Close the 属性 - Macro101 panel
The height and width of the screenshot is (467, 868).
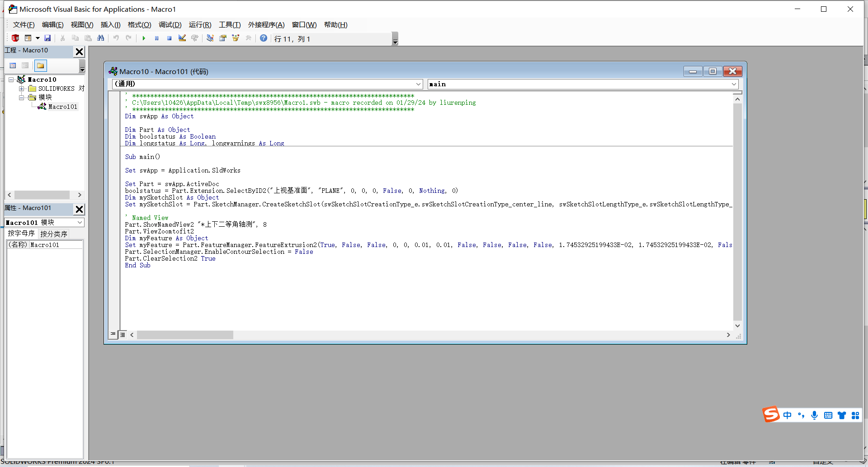tap(79, 209)
